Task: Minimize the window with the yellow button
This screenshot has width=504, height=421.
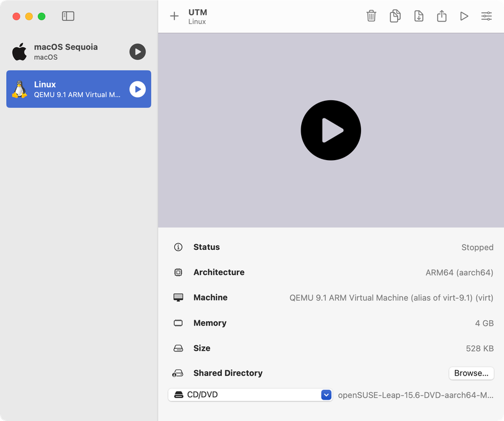Action: click(29, 16)
